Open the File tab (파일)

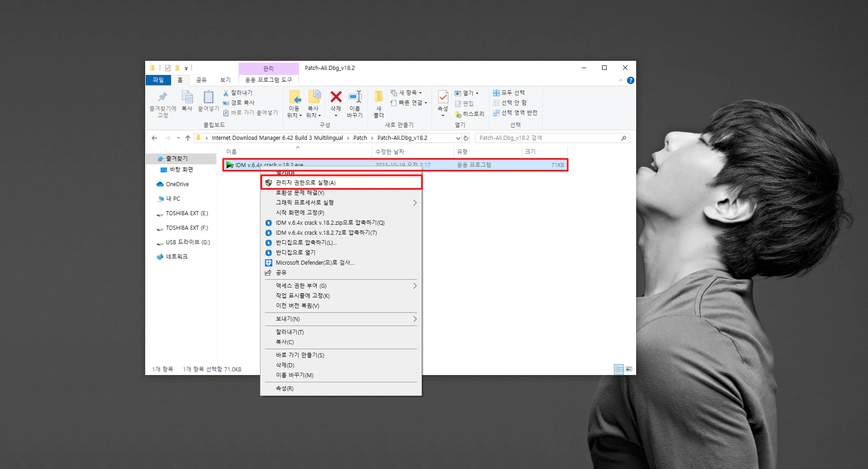pos(158,80)
